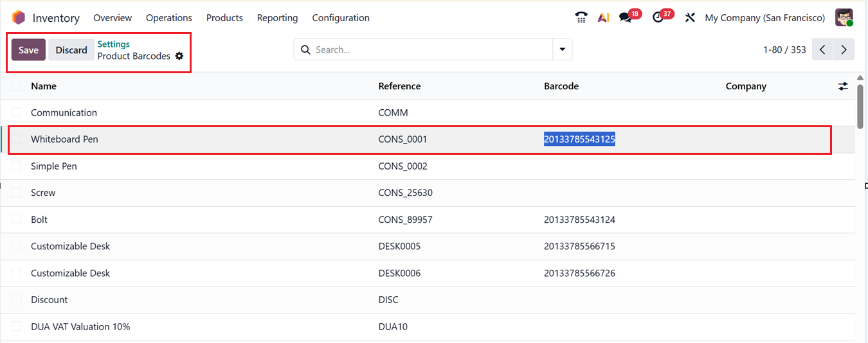868x343 pixels.
Task: Click the Settings breadcrumb link
Action: click(113, 44)
